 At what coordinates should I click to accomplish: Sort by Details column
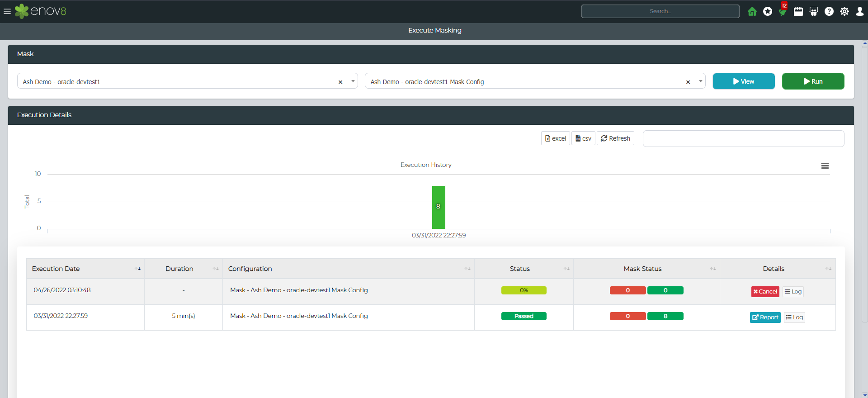pos(778,269)
